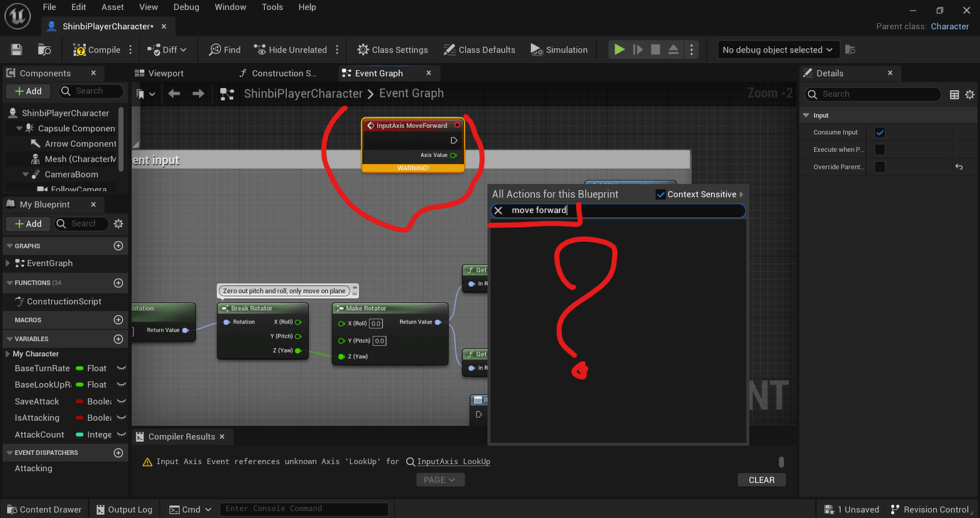Open the InputAxis LookUp link
Image resolution: width=980 pixels, height=518 pixels.
[453, 461]
